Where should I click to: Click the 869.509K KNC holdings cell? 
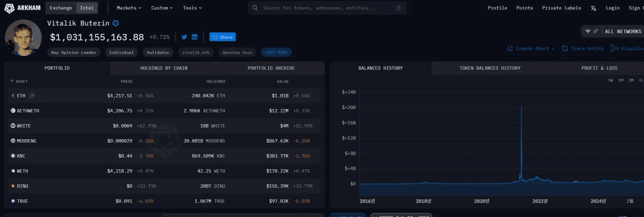click(208, 156)
